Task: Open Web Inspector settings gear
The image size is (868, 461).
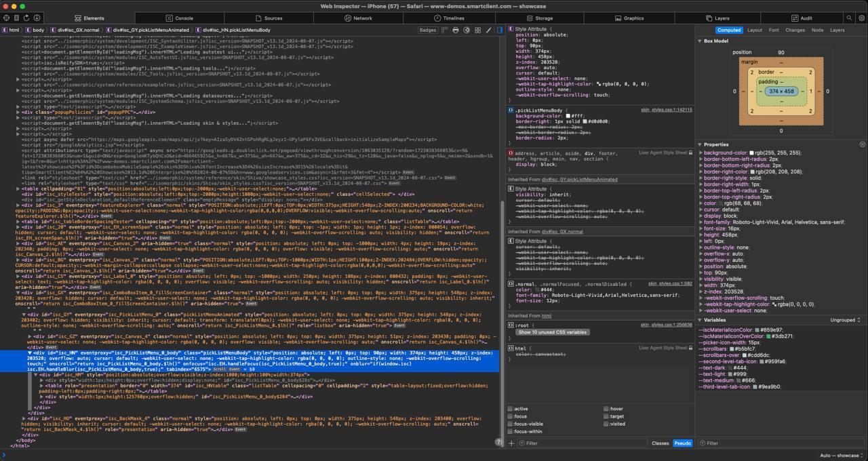Action: point(862,18)
